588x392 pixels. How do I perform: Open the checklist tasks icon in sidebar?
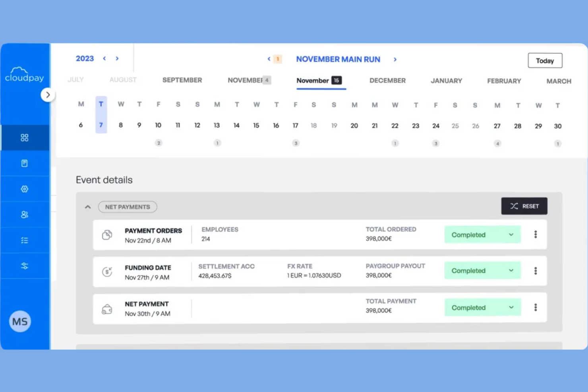[25, 240]
